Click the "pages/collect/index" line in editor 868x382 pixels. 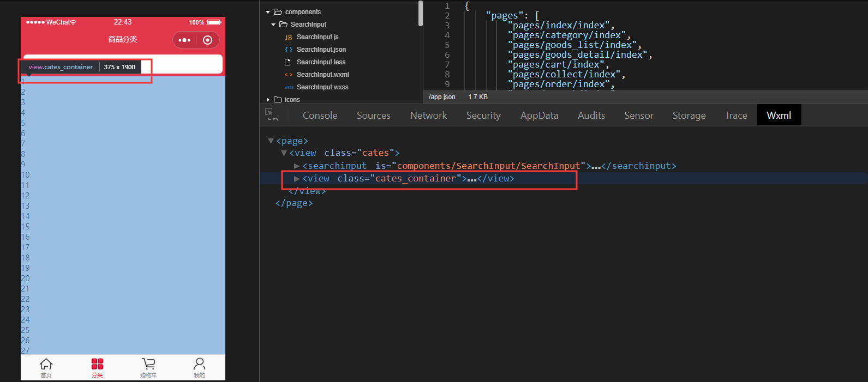point(566,75)
